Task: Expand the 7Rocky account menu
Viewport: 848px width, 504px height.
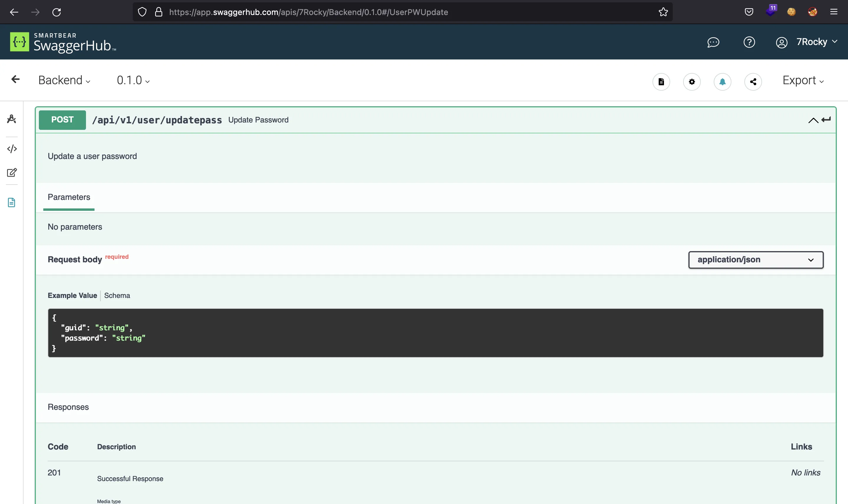Action: click(816, 42)
